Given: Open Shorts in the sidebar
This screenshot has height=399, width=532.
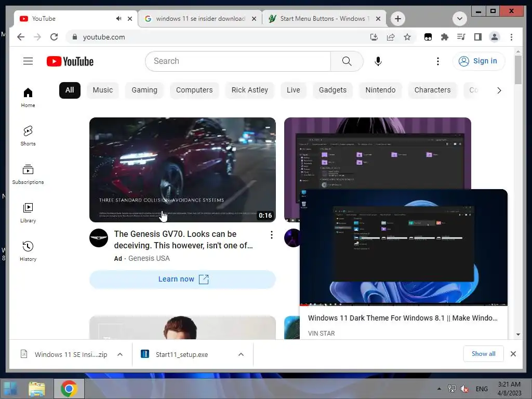Looking at the screenshot, I should pos(28,136).
